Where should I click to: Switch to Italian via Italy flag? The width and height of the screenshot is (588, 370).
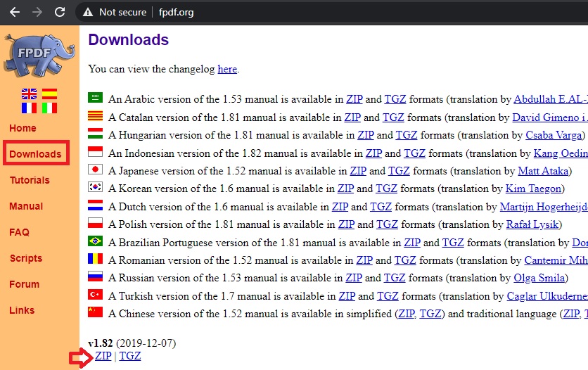click(49, 108)
